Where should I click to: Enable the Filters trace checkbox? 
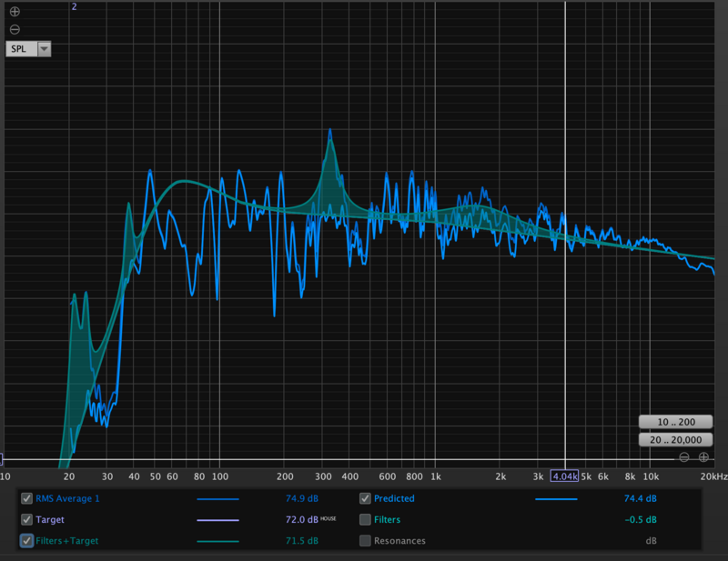click(x=365, y=520)
